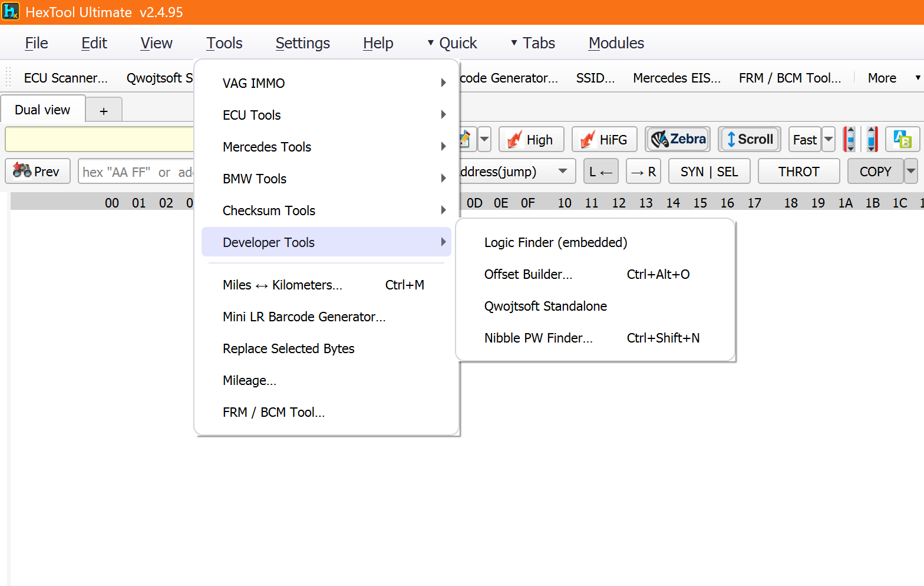Click the right red scrollbar icon
Viewport: 924px width, 586px height.
(872, 140)
